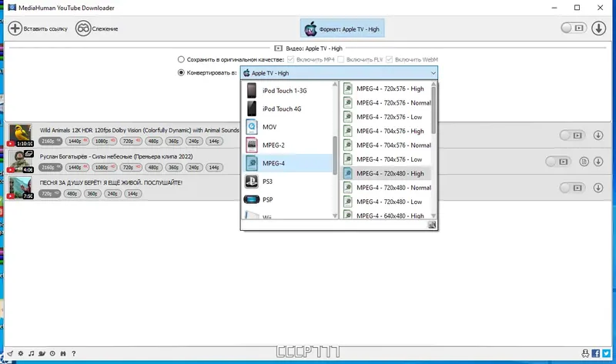The width and height of the screenshot is (616, 364).
Task: Click the music note icon in status bar
Action: tap(32, 353)
